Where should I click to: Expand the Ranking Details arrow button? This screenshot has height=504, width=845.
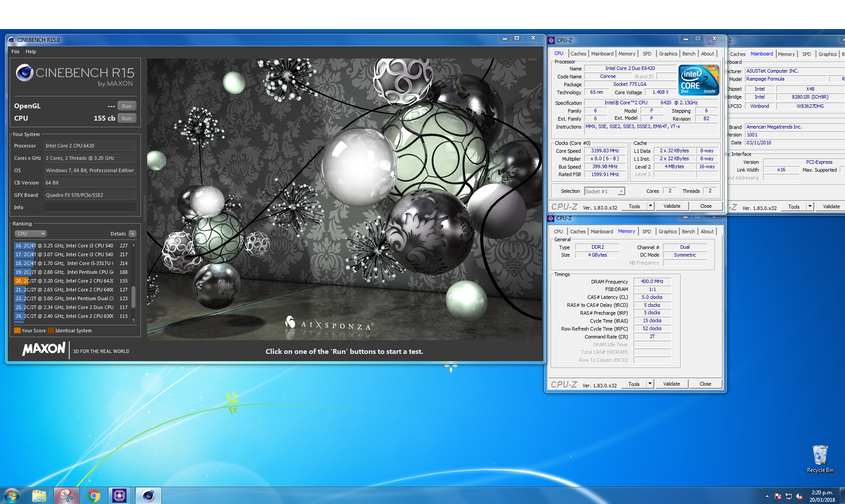pyautogui.click(x=133, y=234)
